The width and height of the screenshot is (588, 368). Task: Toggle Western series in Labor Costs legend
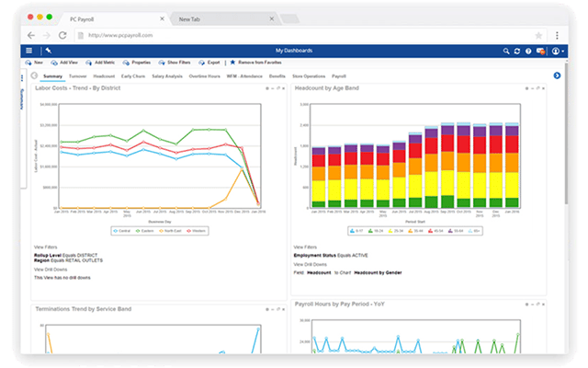point(196,231)
